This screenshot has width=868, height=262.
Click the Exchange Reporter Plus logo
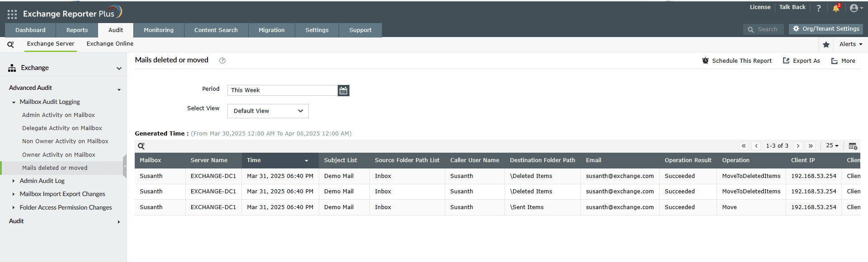[72, 13]
